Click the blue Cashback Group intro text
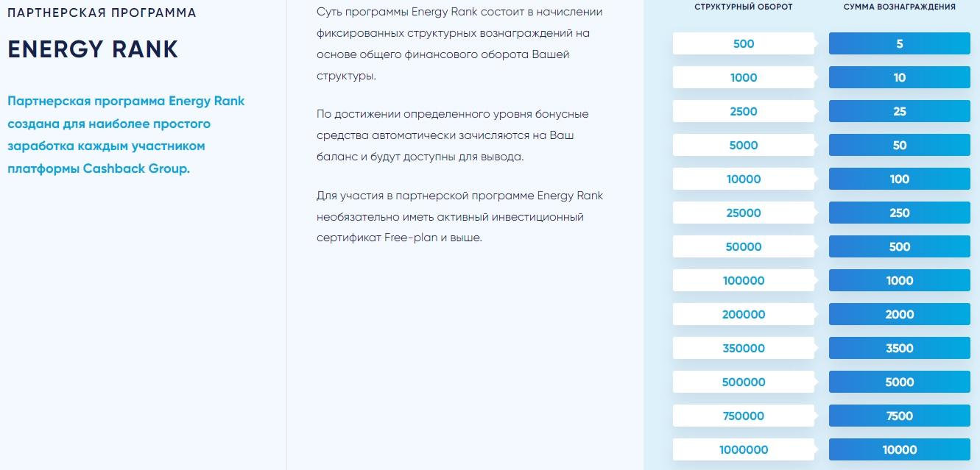Screen dimensions: 980x470 coord(126,135)
